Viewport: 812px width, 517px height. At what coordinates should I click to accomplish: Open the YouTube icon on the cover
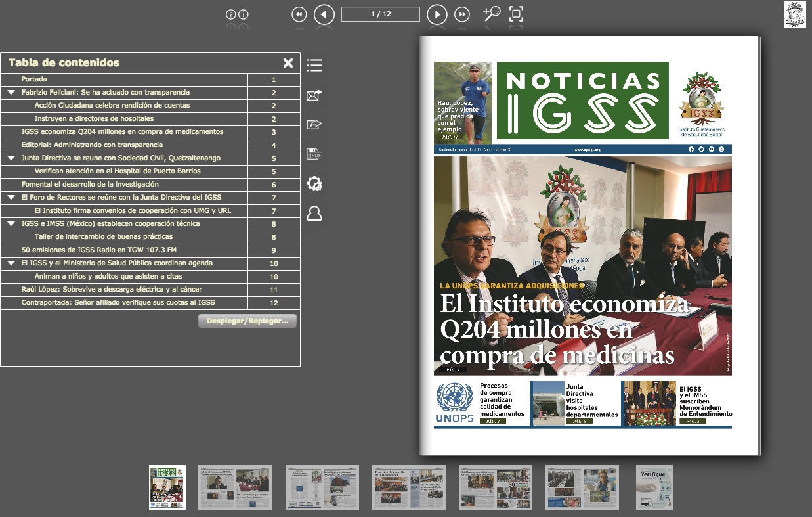click(x=712, y=150)
